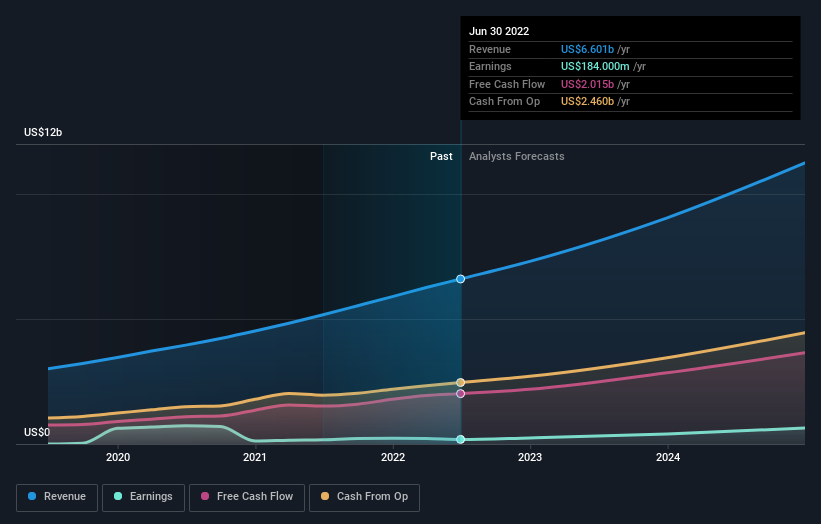
Task: Click the 2021 x-axis label
Action: (254, 457)
